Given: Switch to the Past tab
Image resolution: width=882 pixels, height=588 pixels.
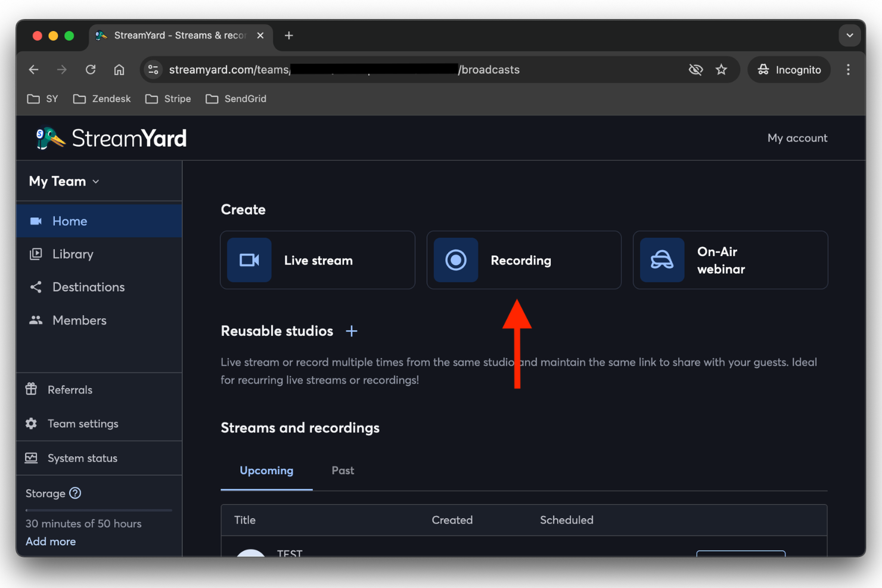Looking at the screenshot, I should click(x=343, y=471).
